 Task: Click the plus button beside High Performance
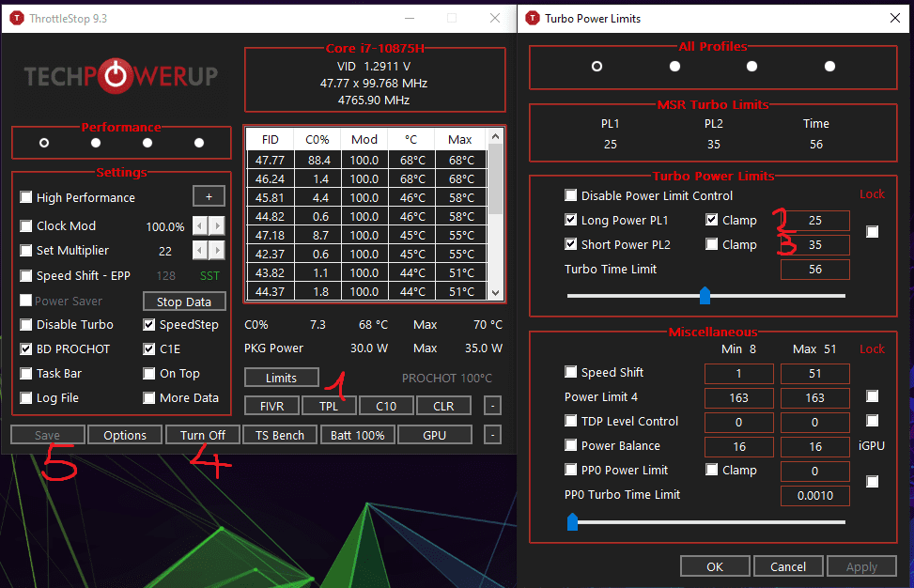(209, 197)
